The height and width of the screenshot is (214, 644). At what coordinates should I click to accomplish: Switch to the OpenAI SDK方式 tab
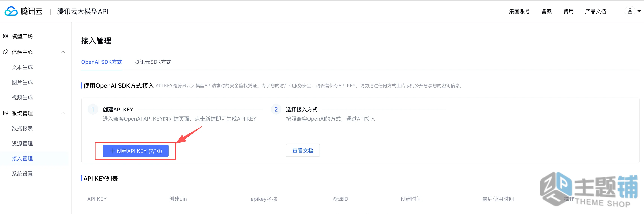click(102, 62)
